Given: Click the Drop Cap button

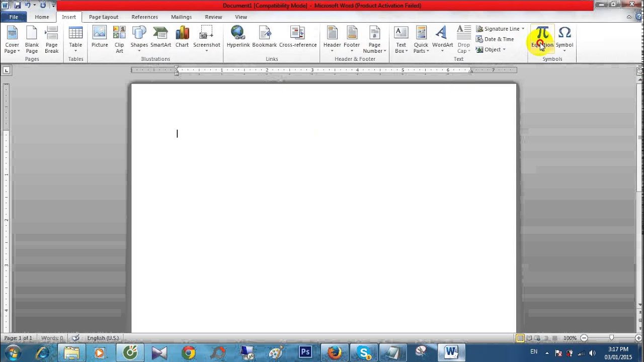Looking at the screenshot, I should (x=463, y=40).
